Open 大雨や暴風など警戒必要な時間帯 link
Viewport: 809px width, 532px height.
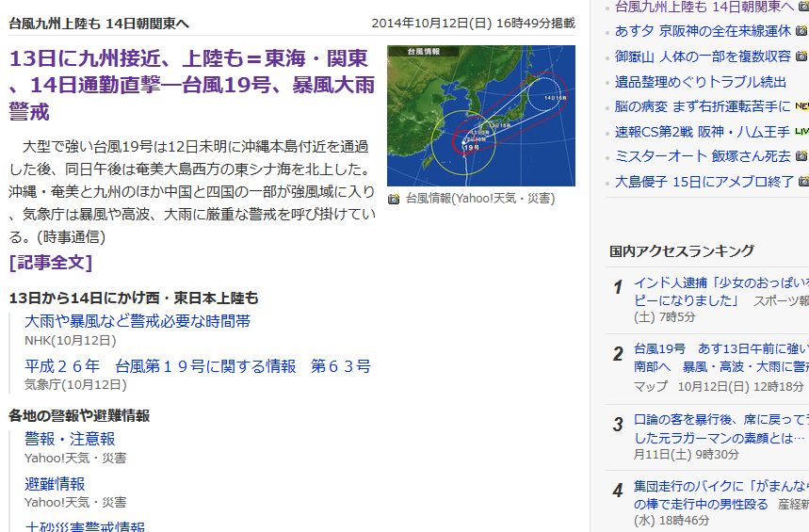pos(138,321)
